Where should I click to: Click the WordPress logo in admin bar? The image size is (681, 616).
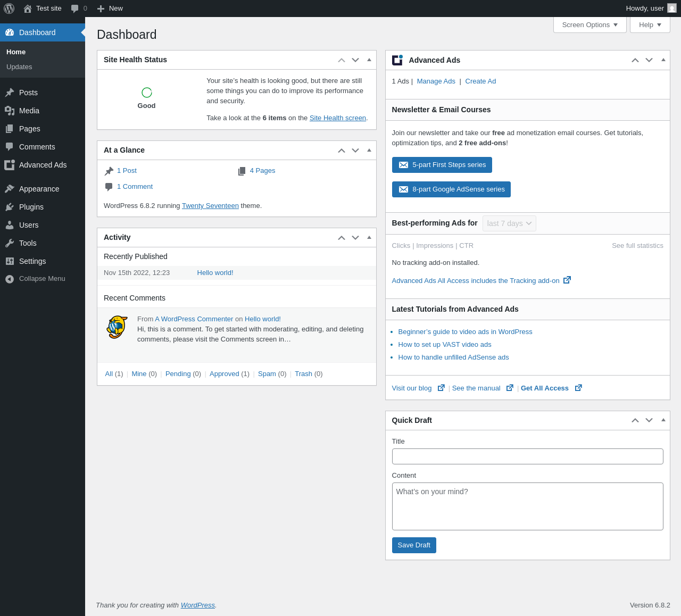[9, 9]
